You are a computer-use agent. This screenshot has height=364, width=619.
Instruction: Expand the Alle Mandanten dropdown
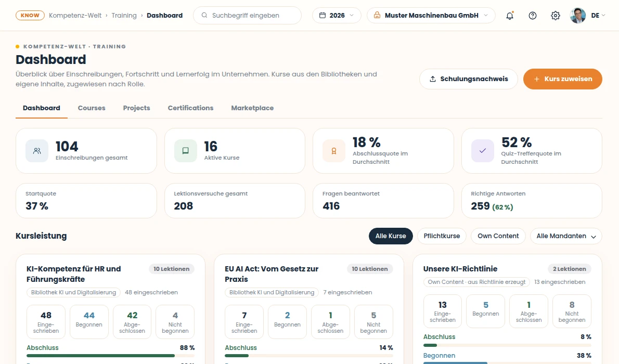pyautogui.click(x=566, y=236)
